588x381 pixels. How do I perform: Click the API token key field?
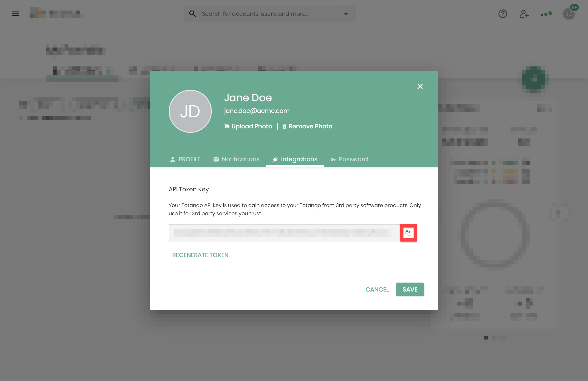tap(284, 233)
